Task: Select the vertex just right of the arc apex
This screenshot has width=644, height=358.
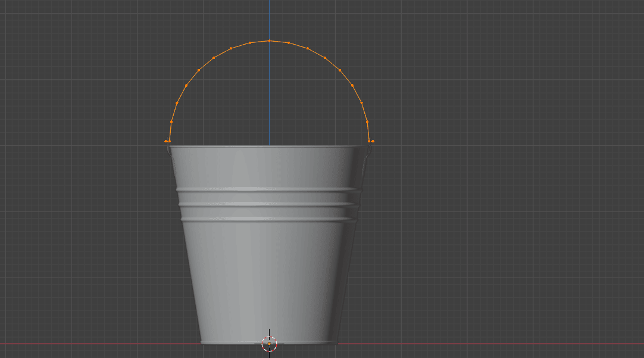Action: [x=289, y=43]
